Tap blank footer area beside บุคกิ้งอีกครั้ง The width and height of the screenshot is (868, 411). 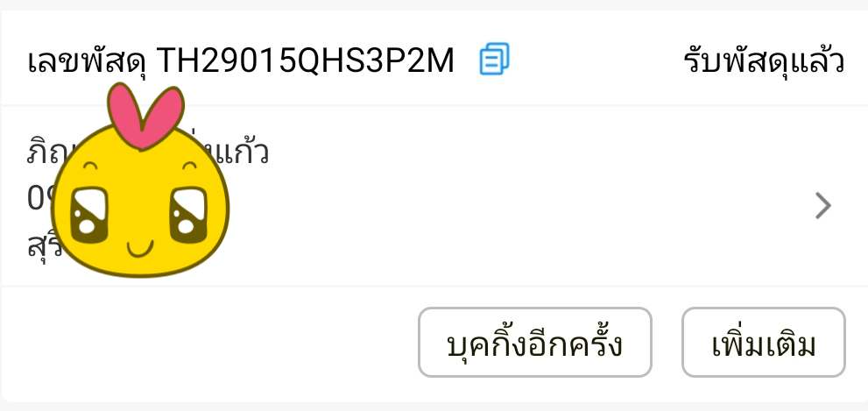(x=210, y=343)
